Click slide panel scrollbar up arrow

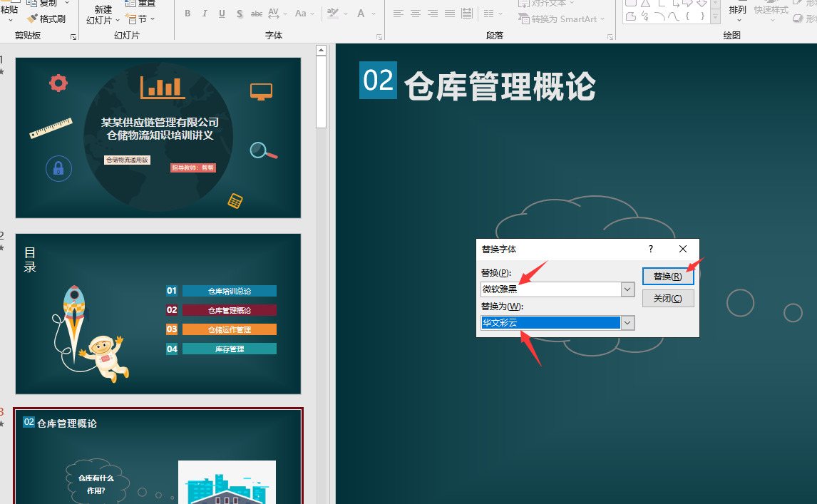click(x=321, y=51)
